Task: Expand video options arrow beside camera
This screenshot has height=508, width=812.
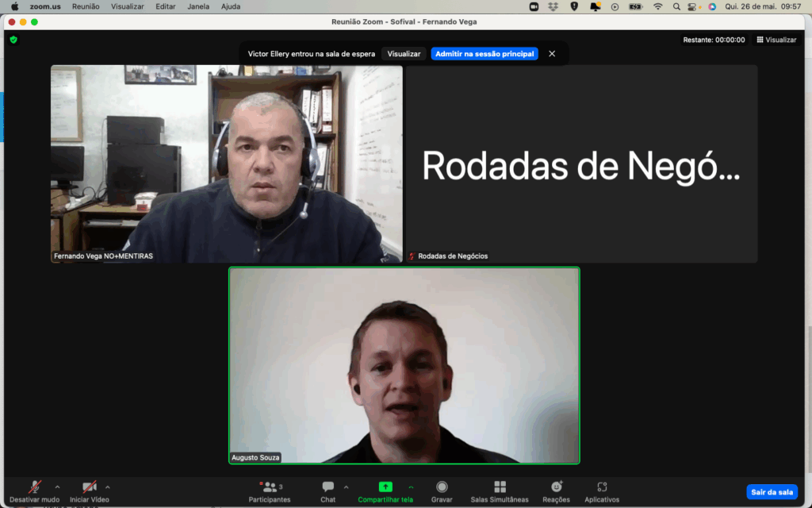Action: coord(108,487)
